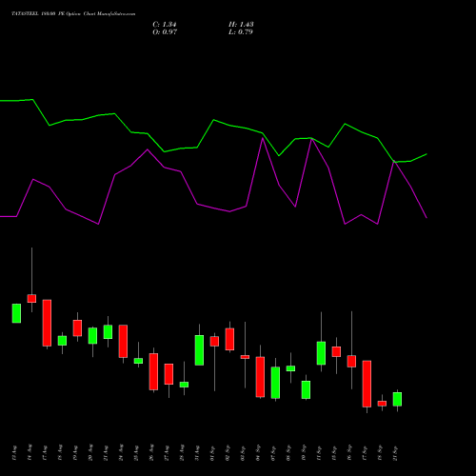476x476 pixels.
Task: Click the tall green candlestick for 31 Aug
Action: click(x=199, y=350)
